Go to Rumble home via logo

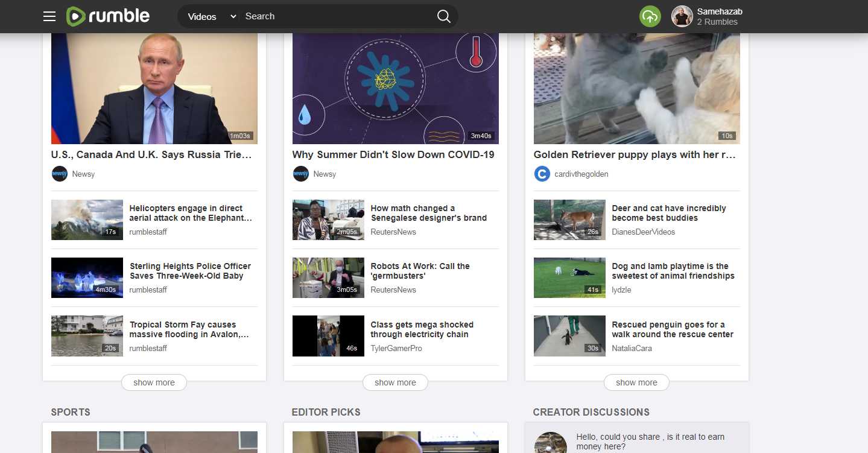tap(108, 16)
